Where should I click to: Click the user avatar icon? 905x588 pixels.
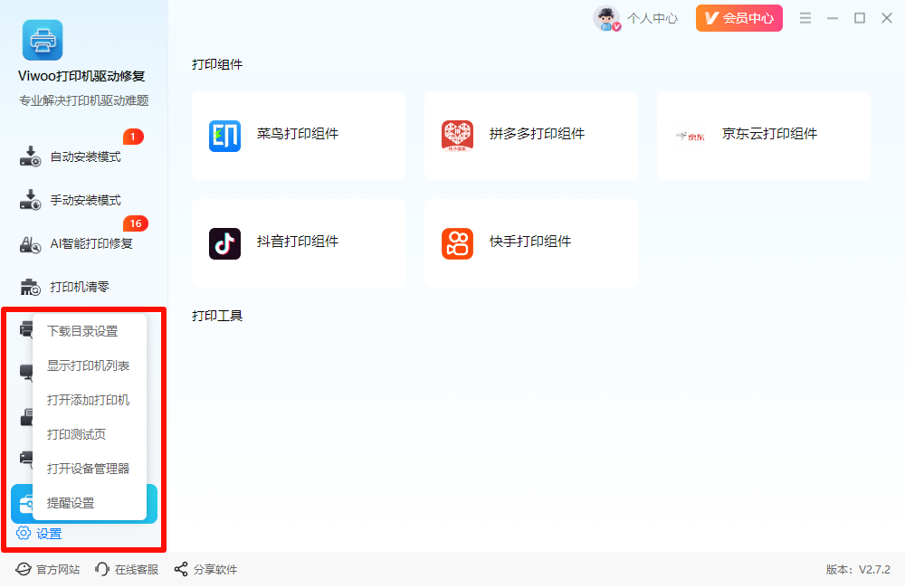pyautogui.click(x=606, y=18)
